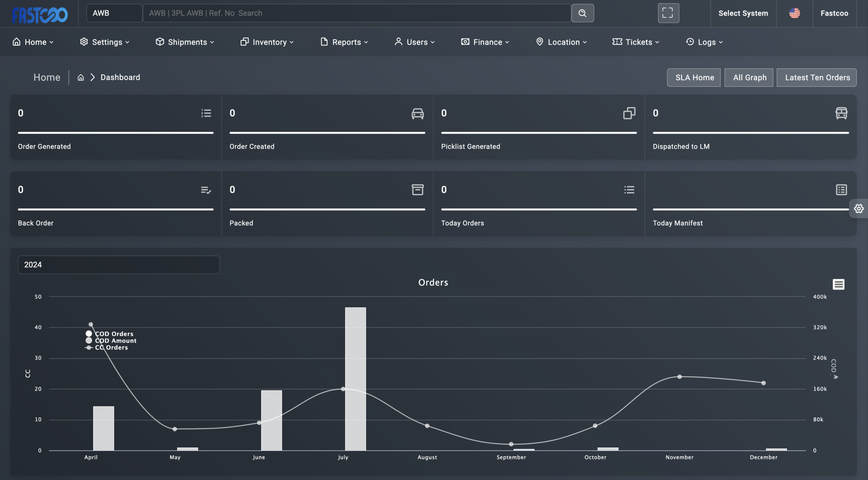
Task: Click the US flag language icon
Action: 794,13
